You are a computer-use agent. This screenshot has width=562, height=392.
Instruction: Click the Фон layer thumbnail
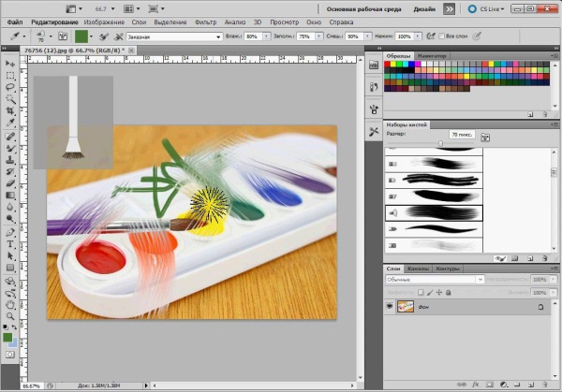pos(407,307)
